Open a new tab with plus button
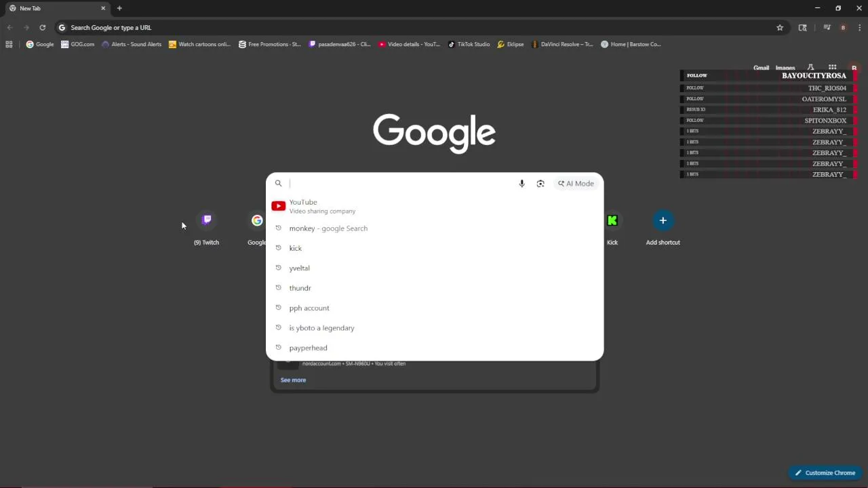This screenshot has height=488, width=868. pyautogui.click(x=119, y=8)
